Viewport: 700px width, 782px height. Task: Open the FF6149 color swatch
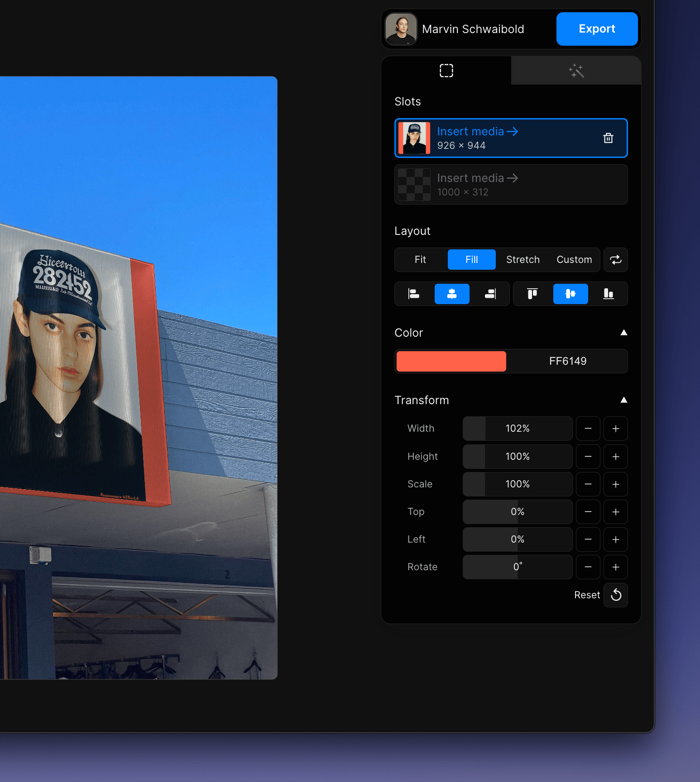coord(451,361)
